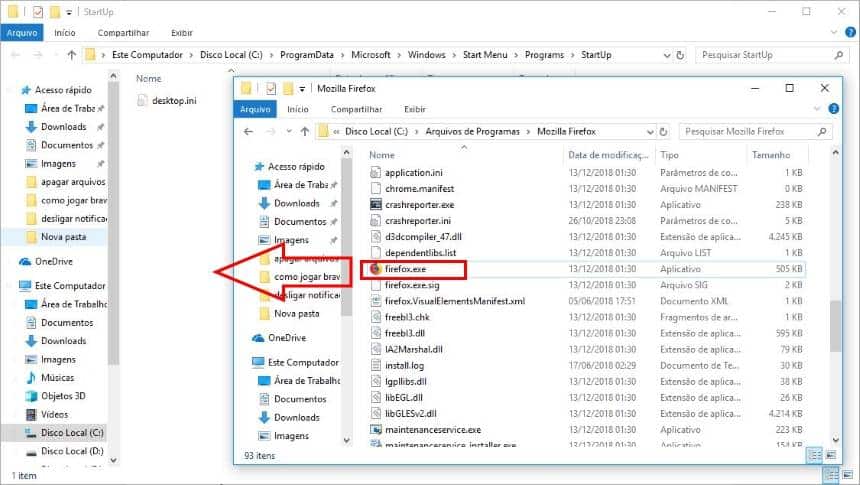Click the search magnifier in Pesquisar Mozilla Firefox box
Image resolution: width=860 pixels, height=485 pixels.
[x=822, y=132]
